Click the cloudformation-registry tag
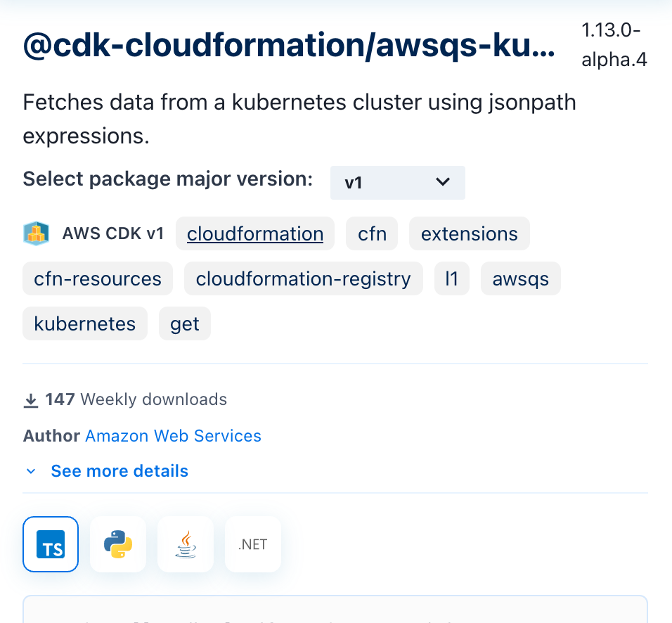Image resolution: width=672 pixels, height=623 pixels. [303, 278]
